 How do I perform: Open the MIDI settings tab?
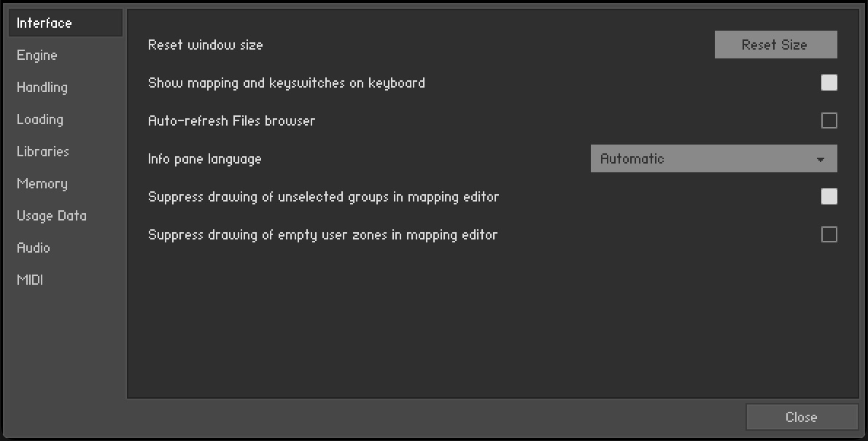pos(30,280)
